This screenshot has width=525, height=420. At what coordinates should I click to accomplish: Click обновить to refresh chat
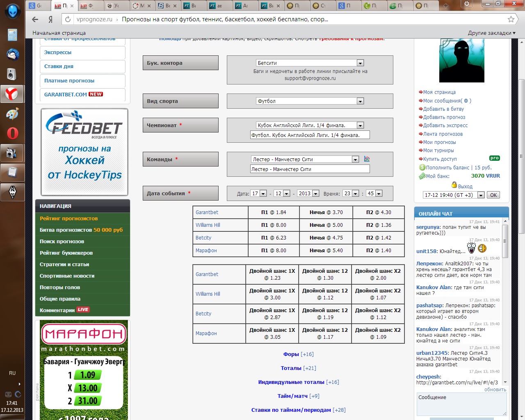495,390
